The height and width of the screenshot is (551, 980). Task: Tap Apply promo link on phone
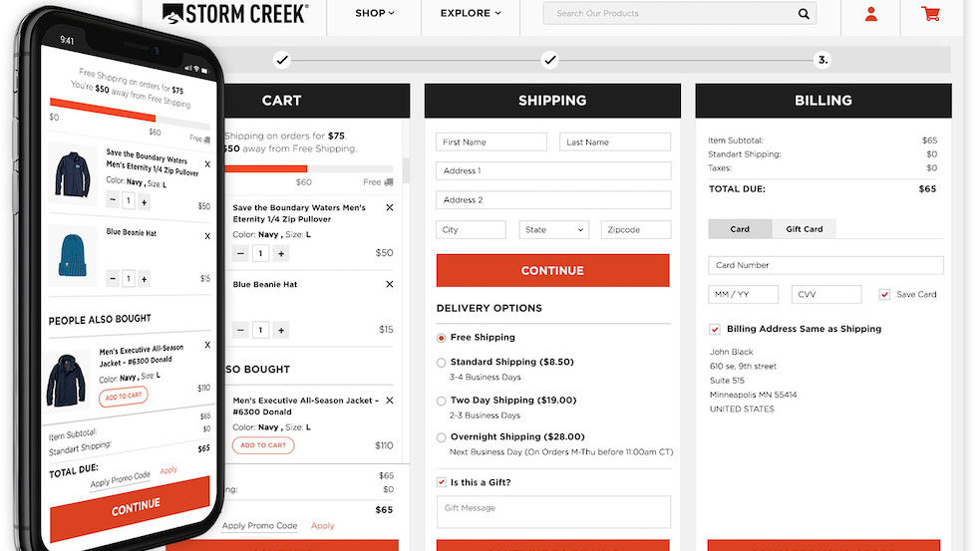click(168, 470)
